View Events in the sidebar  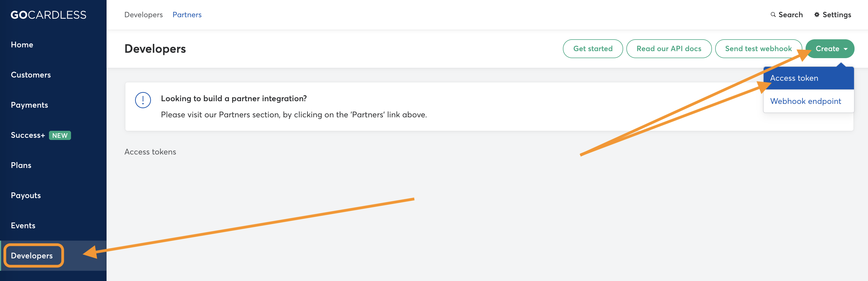pos(23,226)
